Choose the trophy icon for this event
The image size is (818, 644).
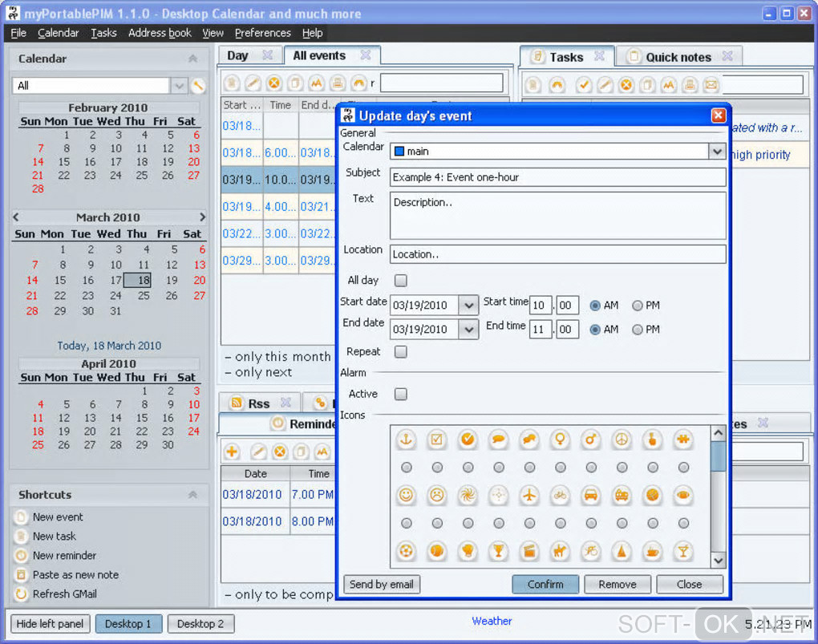tap(498, 551)
